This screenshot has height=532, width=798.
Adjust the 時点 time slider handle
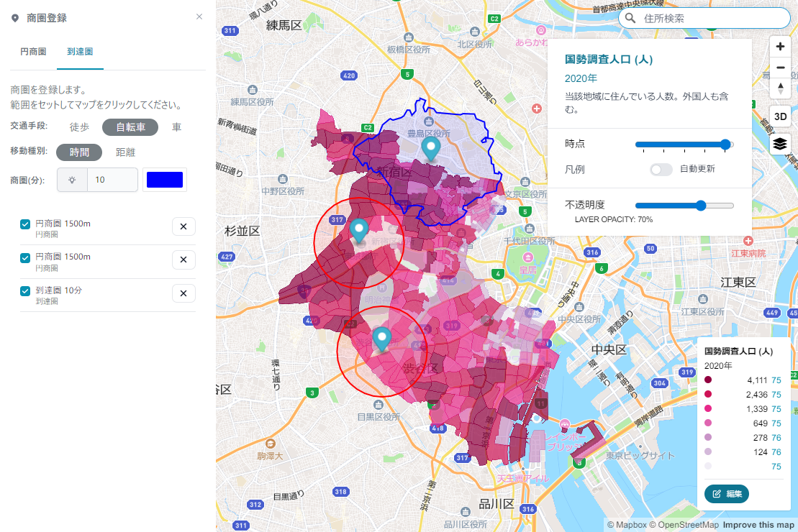pos(726,145)
